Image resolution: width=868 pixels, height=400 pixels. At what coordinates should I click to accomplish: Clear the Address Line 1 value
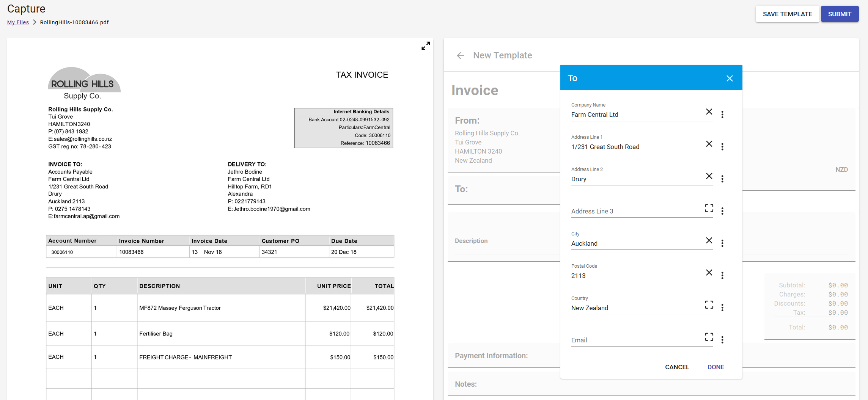point(709,144)
